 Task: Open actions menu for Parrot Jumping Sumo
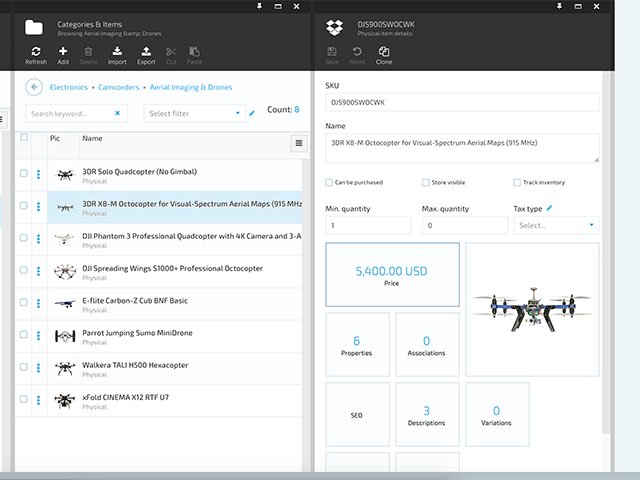tap(38, 336)
